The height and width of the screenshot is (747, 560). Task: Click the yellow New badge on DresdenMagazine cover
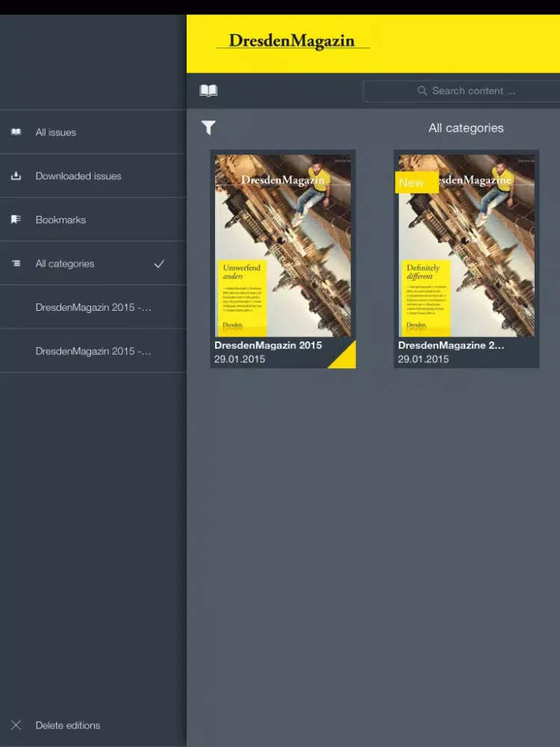(417, 182)
